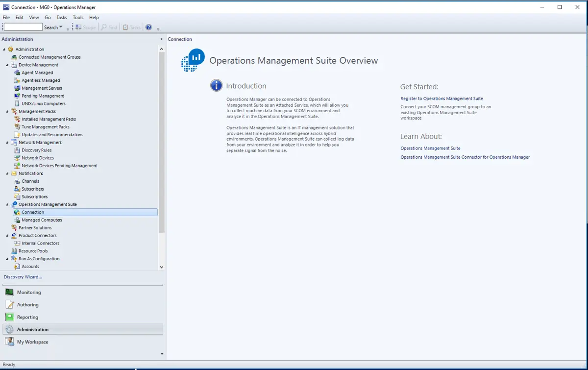The image size is (588, 370).
Task: Collapse the Operations Management Suite node
Action: coord(7,205)
